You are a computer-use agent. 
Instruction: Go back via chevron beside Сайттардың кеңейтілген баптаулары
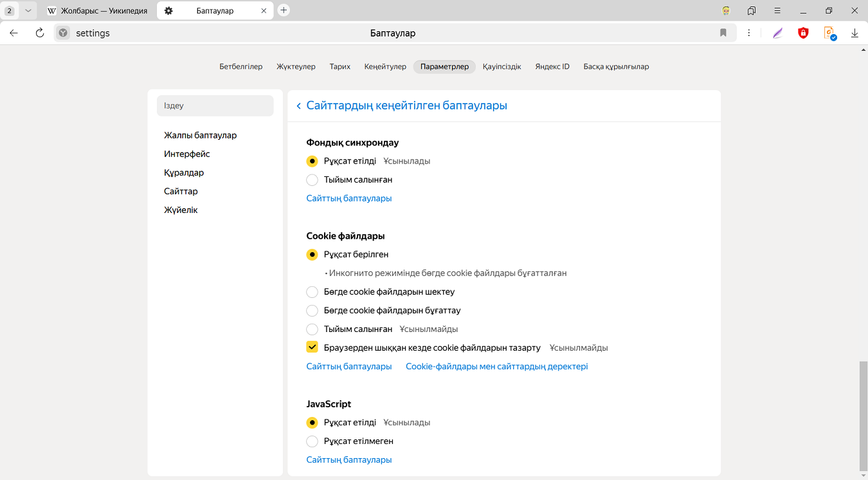click(x=298, y=106)
